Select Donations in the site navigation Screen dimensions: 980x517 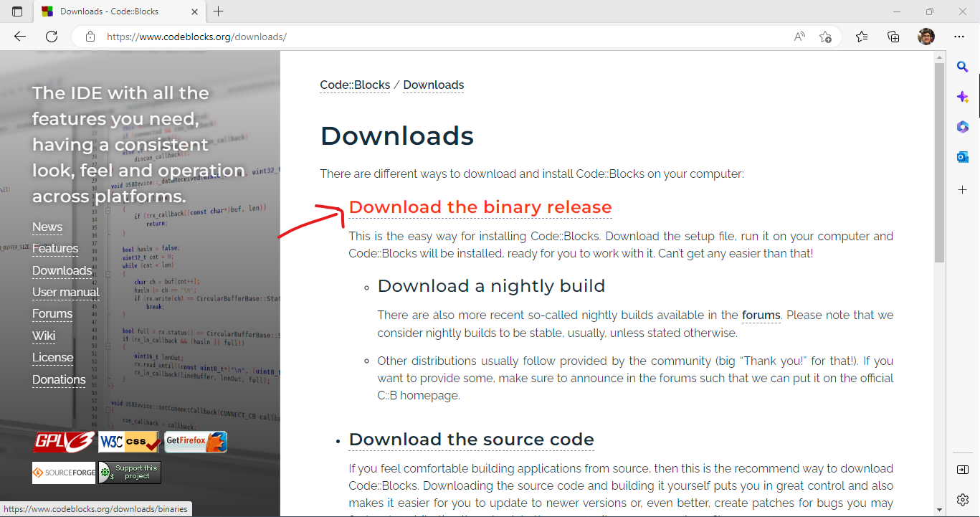59,379
